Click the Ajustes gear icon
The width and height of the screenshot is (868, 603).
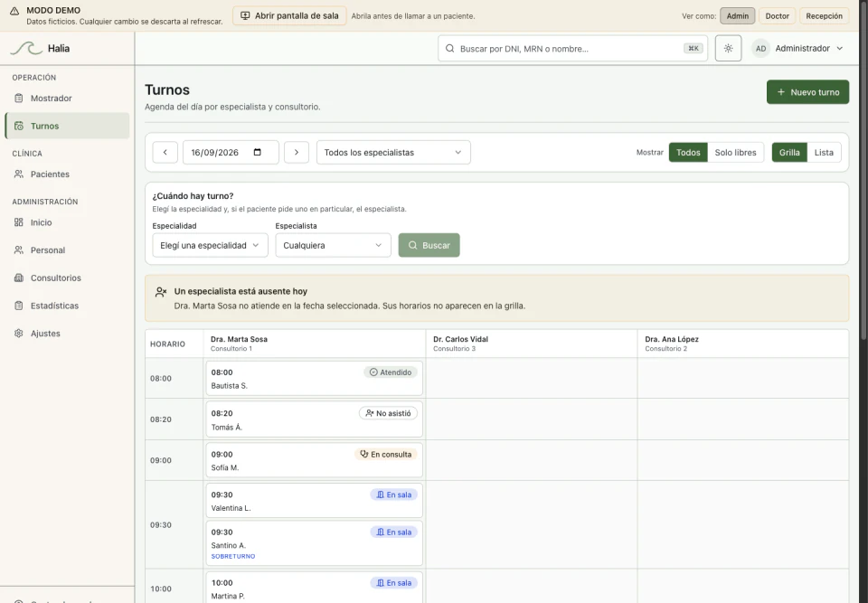pyautogui.click(x=19, y=333)
